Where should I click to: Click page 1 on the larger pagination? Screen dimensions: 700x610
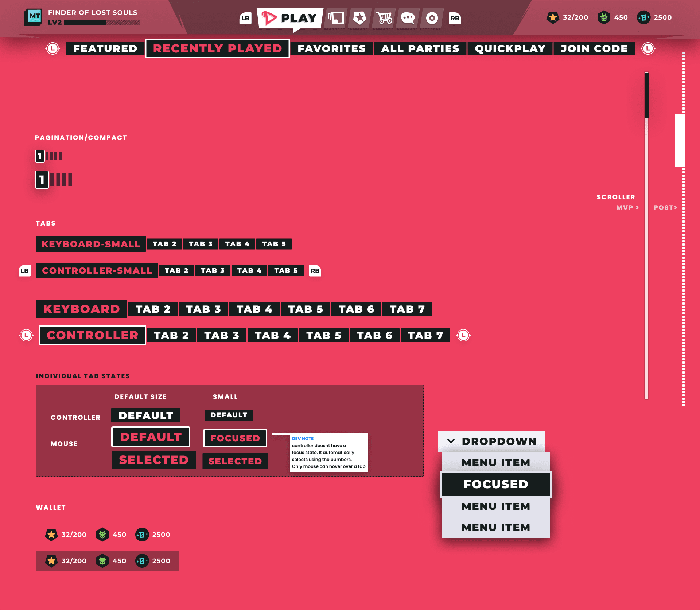42,180
